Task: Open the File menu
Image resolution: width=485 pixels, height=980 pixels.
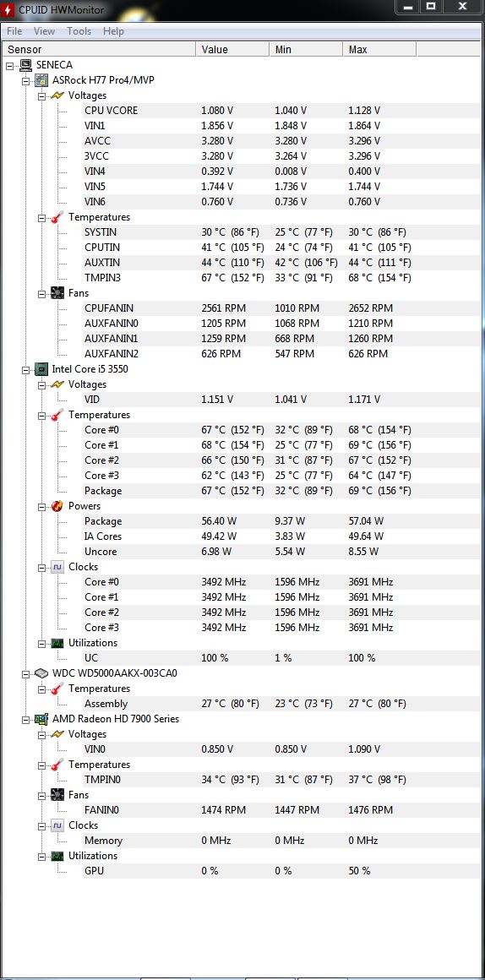Action: [14, 31]
